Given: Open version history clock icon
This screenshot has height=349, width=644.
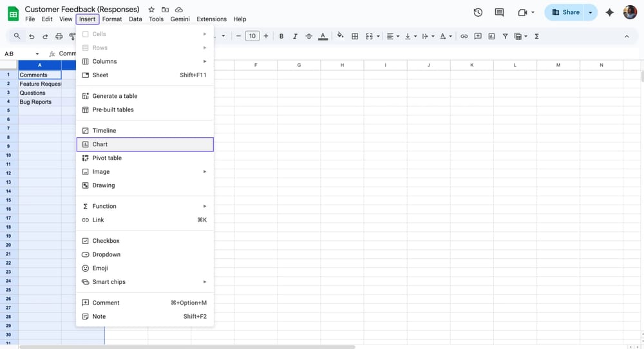Looking at the screenshot, I should (x=478, y=12).
